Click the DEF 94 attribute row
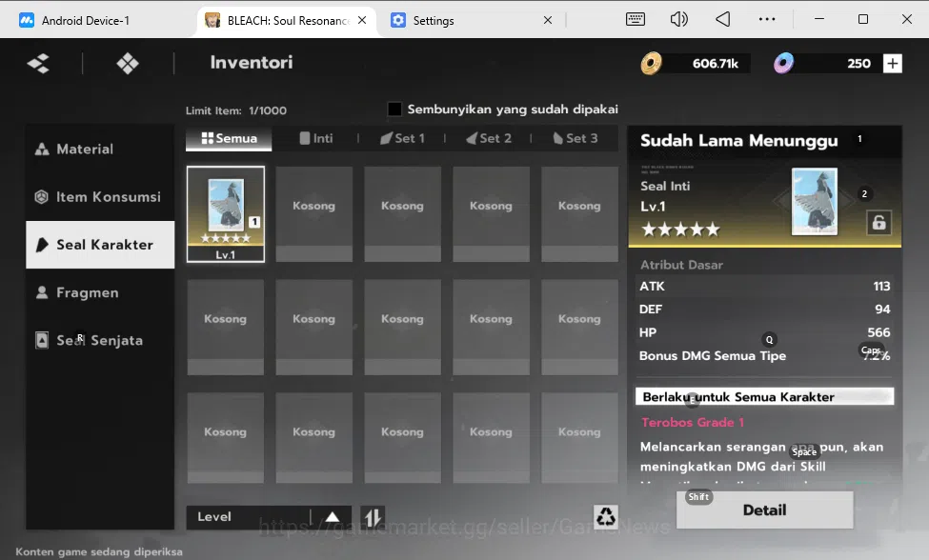 [764, 309]
